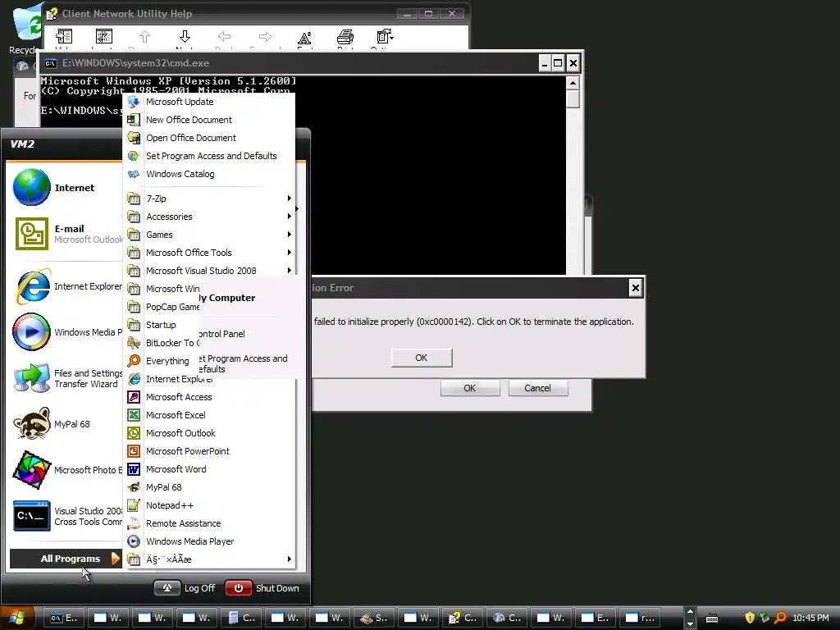Click the Font icon in Help toolbar

304,37
